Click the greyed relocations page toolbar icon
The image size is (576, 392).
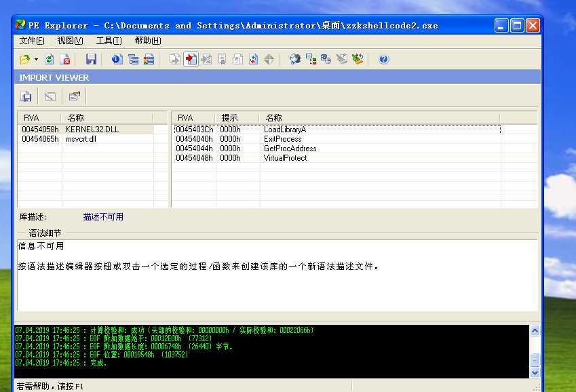coord(237,59)
